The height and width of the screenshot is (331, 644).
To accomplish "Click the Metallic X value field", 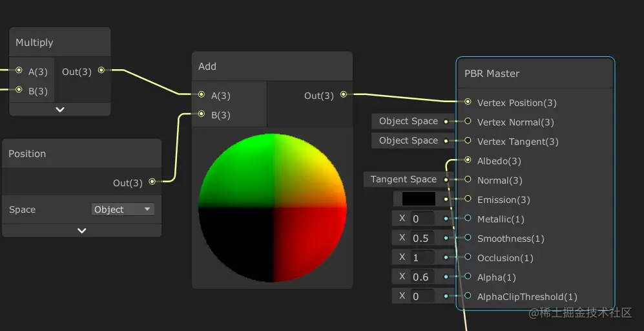I will 422,219.
